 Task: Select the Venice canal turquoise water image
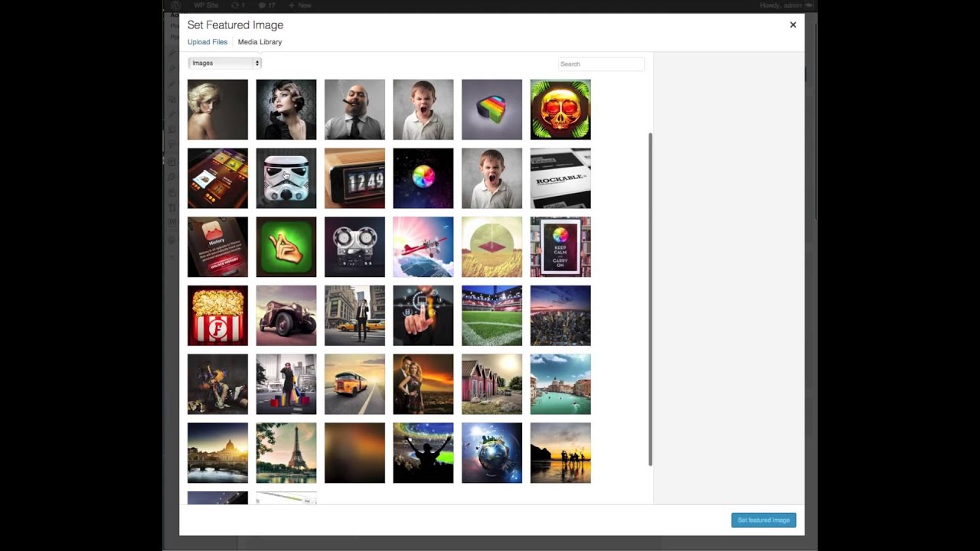tap(560, 384)
